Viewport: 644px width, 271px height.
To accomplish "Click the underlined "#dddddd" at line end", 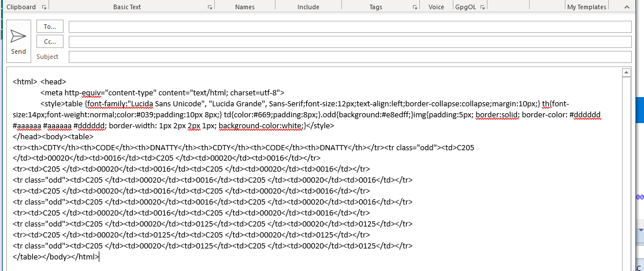I will 585,114.
